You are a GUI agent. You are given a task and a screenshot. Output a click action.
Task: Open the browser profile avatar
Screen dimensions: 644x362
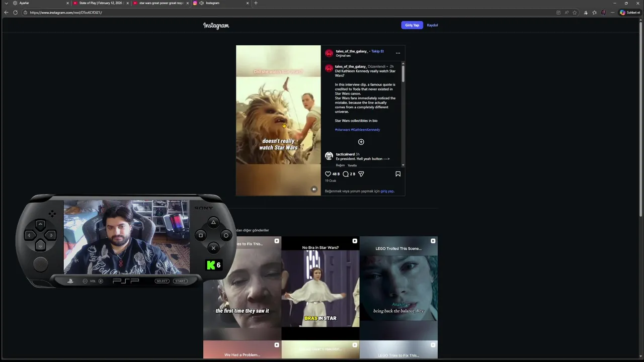point(603,13)
